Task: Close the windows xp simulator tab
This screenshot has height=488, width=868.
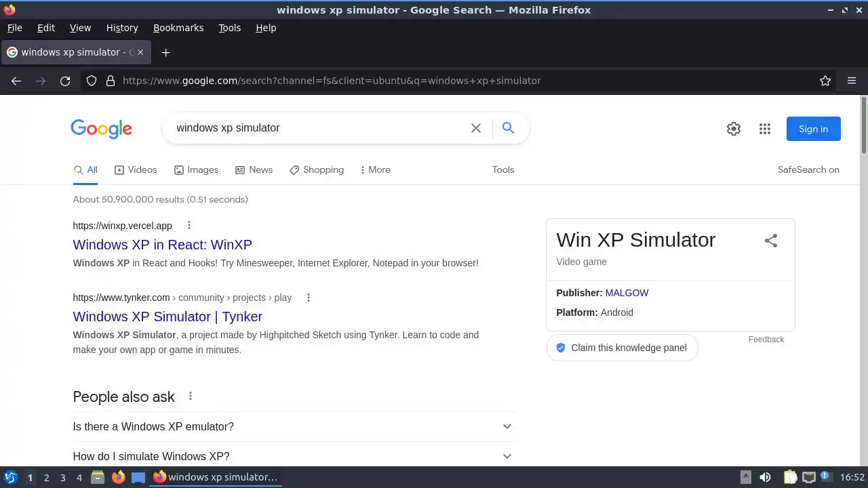Action: [140, 52]
